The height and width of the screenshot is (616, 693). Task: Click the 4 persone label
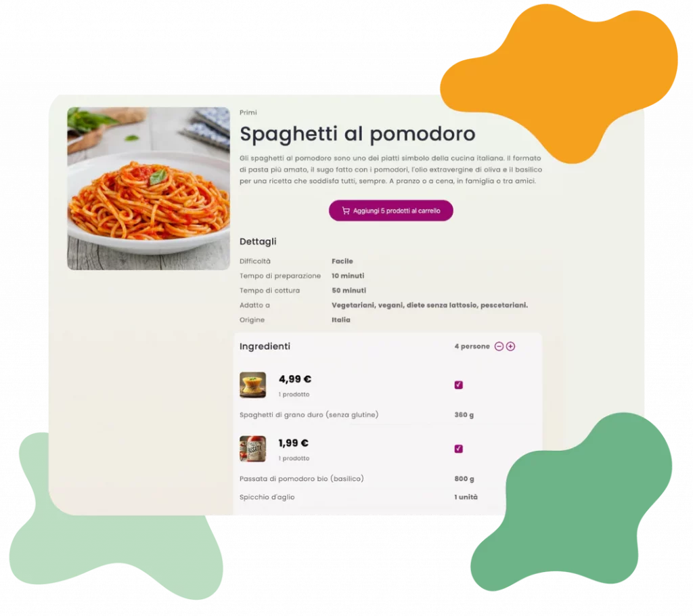(x=472, y=347)
